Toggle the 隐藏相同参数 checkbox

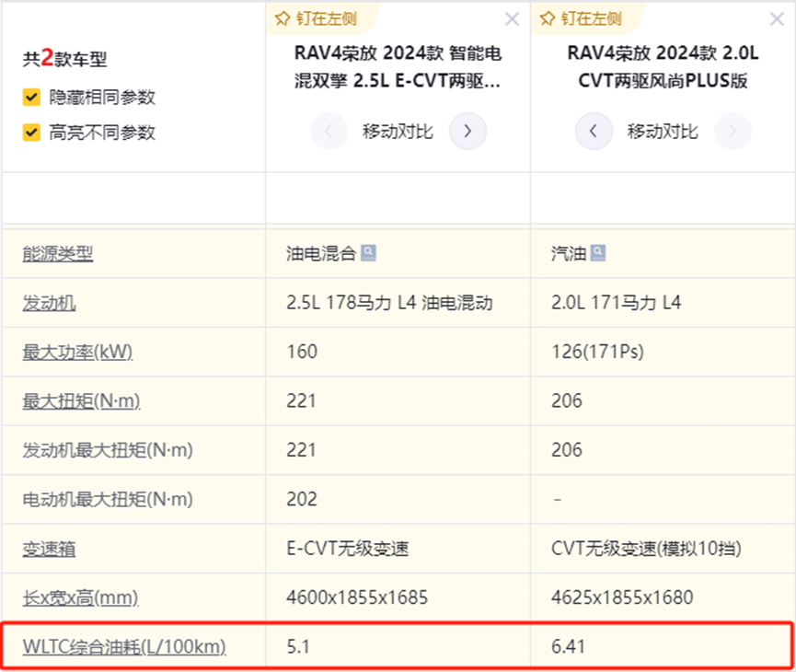pos(31,97)
